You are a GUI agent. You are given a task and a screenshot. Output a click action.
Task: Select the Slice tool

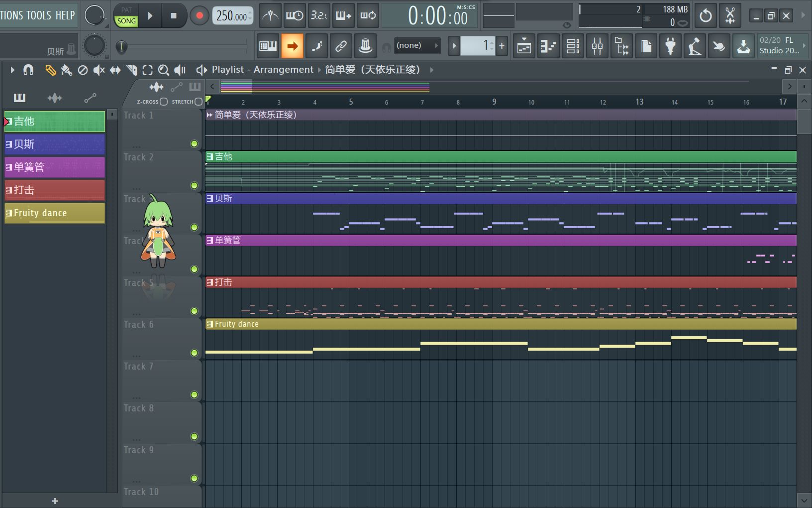click(131, 70)
